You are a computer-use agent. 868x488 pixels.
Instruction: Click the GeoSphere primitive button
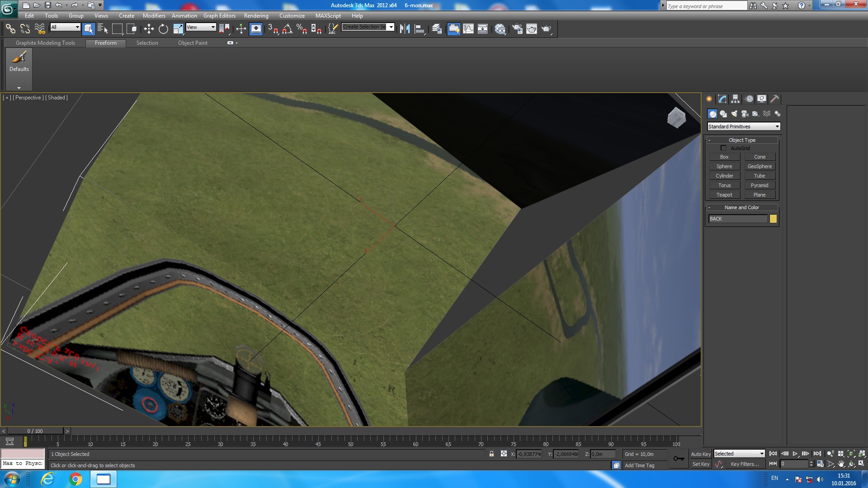tap(759, 167)
